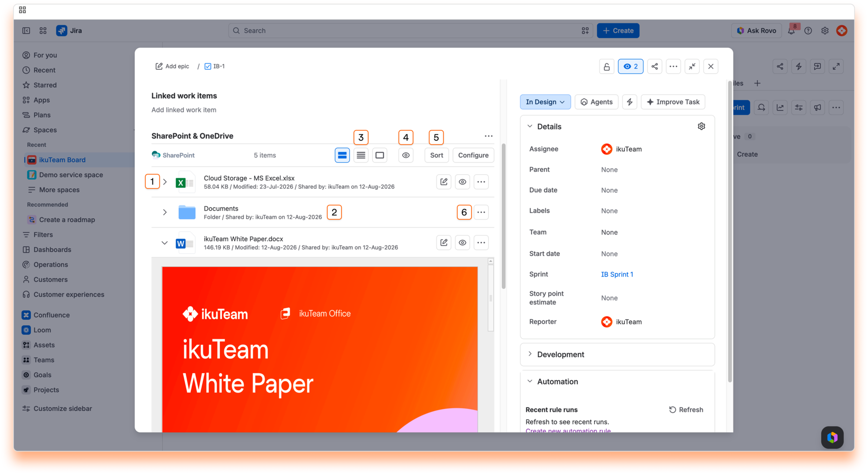This screenshot has width=868, height=474.
Task: Collapse the Details panel
Action: tap(530, 126)
